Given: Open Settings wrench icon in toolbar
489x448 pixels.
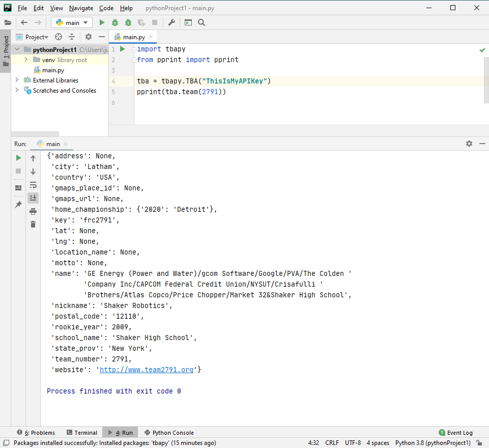Looking at the screenshot, I should click(x=171, y=22).
